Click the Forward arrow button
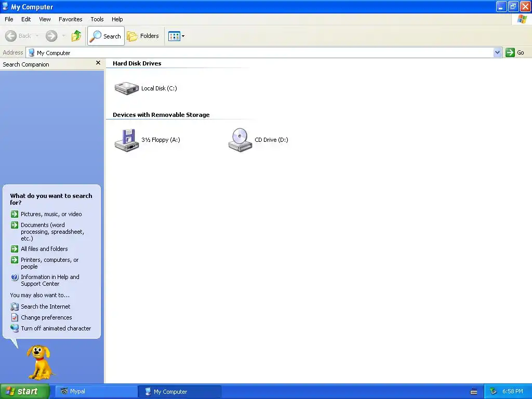The height and width of the screenshot is (399, 532). click(x=51, y=36)
